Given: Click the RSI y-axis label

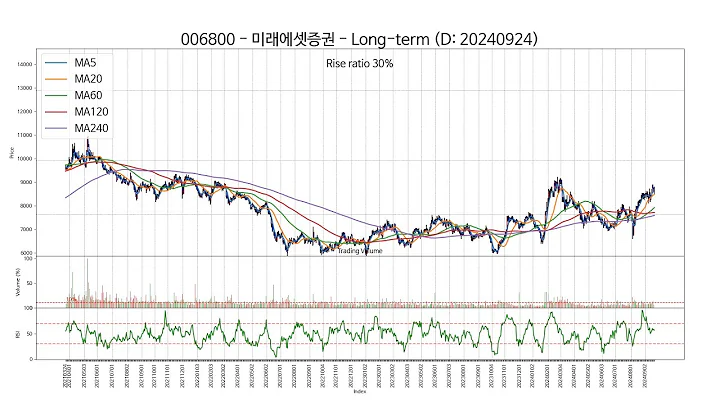Looking at the screenshot, I should click(x=18, y=334).
